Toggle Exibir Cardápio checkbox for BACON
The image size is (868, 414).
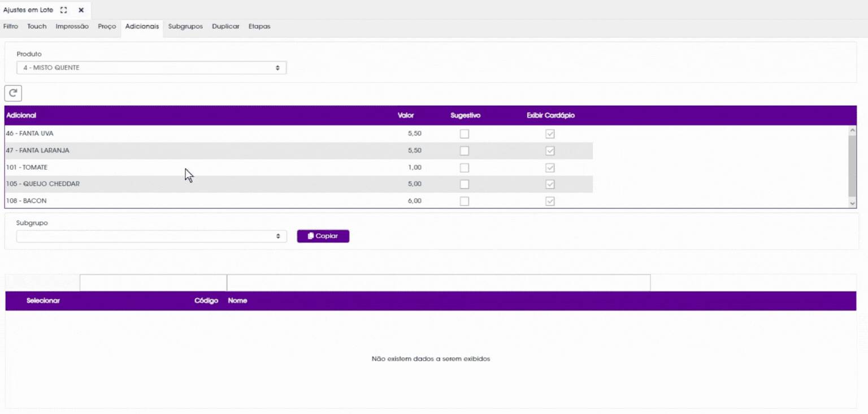pyautogui.click(x=550, y=201)
